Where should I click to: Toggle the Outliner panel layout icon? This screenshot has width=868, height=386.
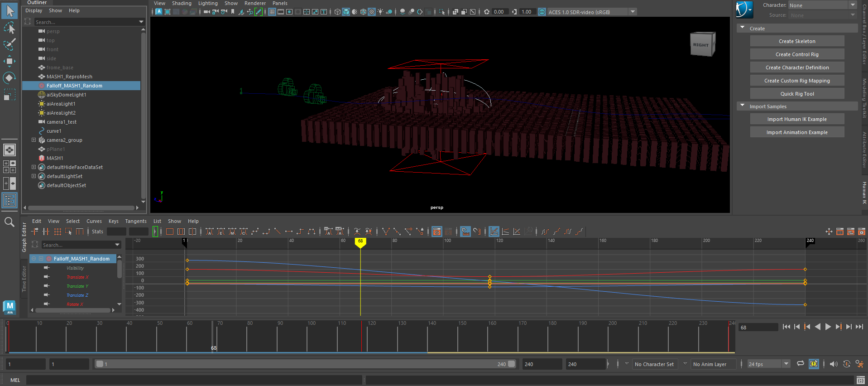pyautogui.click(x=10, y=200)
